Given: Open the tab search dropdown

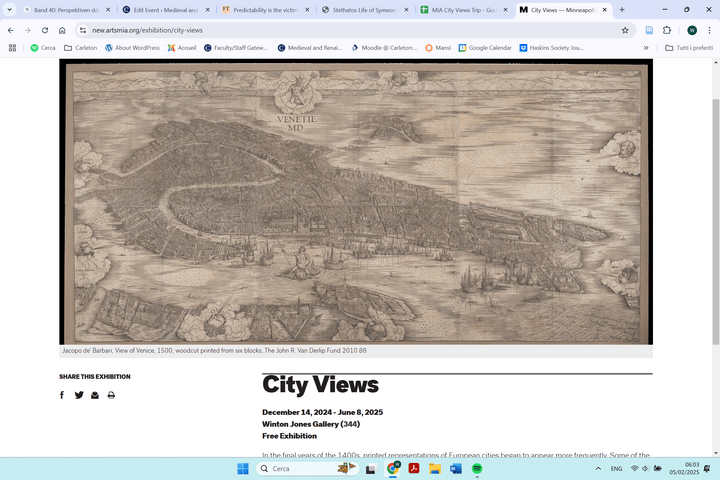Looking at the screenshot, I should click(9, 10).
